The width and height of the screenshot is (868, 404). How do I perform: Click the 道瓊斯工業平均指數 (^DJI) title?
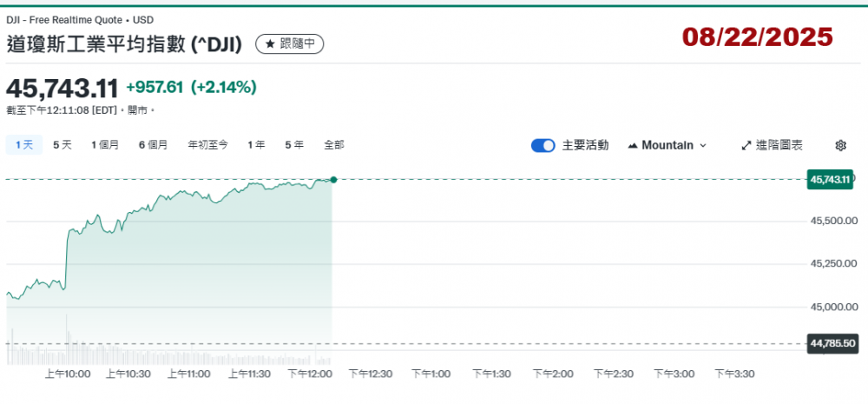click(125, 43)
